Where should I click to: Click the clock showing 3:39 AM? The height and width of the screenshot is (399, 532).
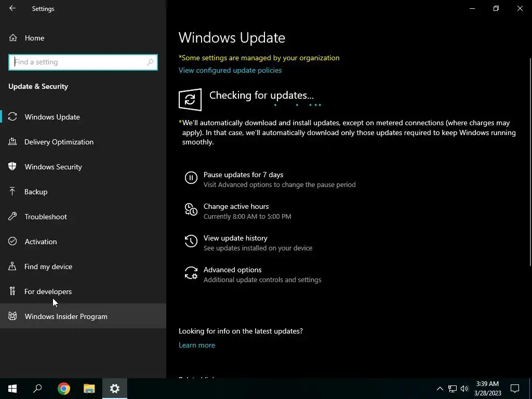(487, 384)
